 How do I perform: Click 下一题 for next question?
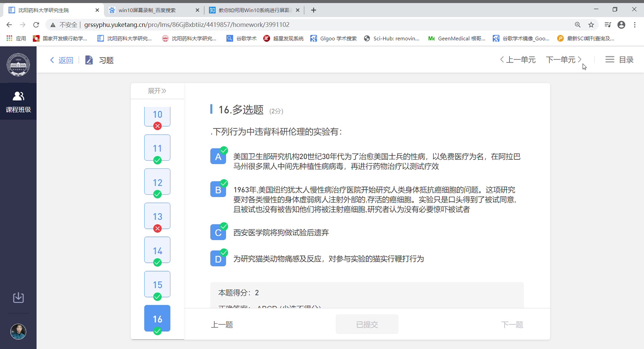point(512,325)
